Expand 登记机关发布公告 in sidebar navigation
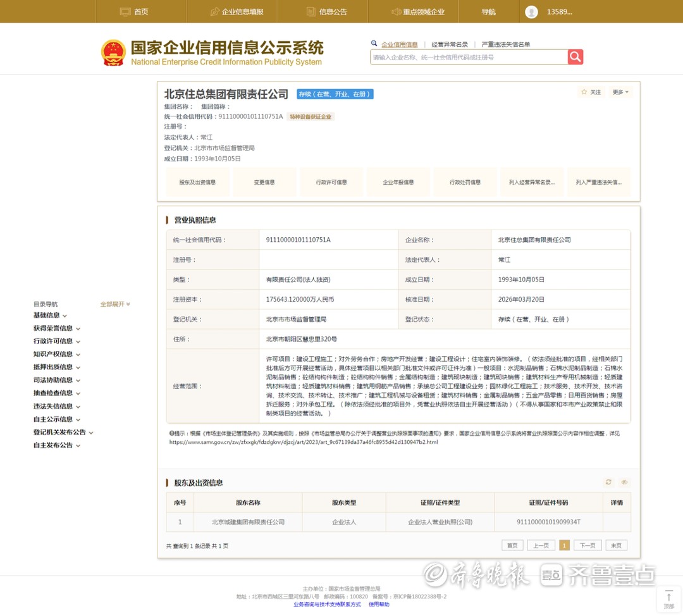The width and height of the screenshot is (683, 616). pyautogui.click(x=63, y=432)
